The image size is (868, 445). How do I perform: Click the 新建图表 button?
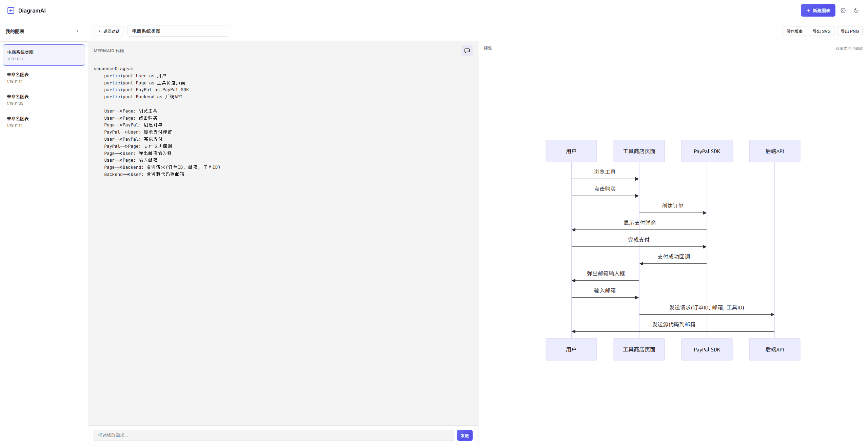(x=817, y=11)
